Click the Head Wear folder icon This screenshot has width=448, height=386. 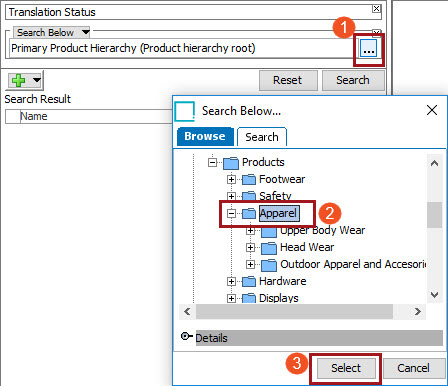(269, 248)
